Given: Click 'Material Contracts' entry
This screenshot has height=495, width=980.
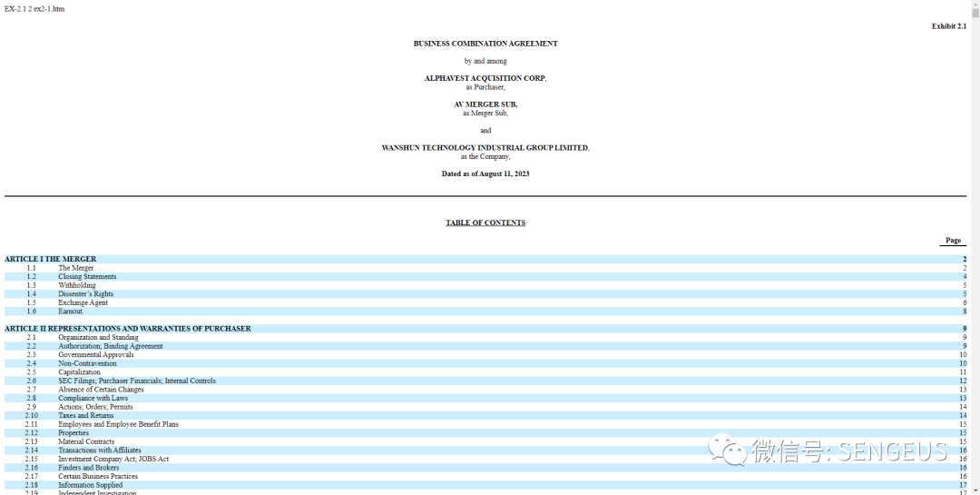Looking at the screenshot, I should point(86,441).
